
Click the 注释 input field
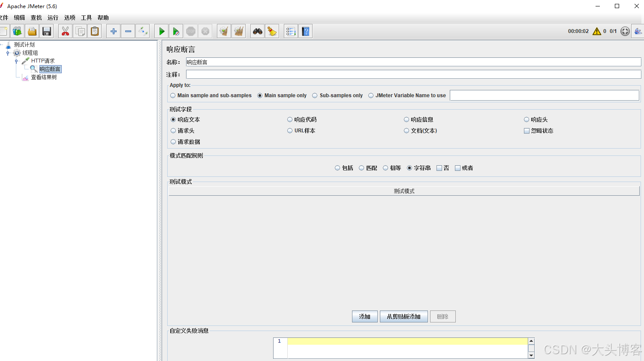413,75
